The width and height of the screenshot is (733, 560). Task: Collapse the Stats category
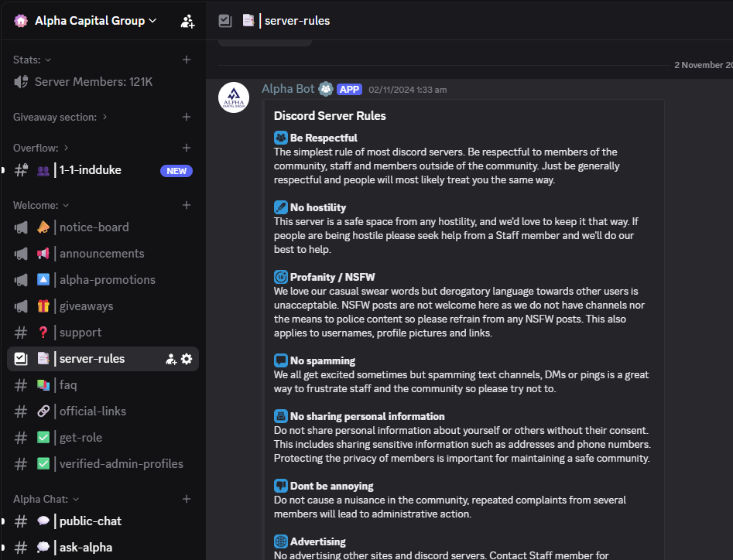[32, 60]
